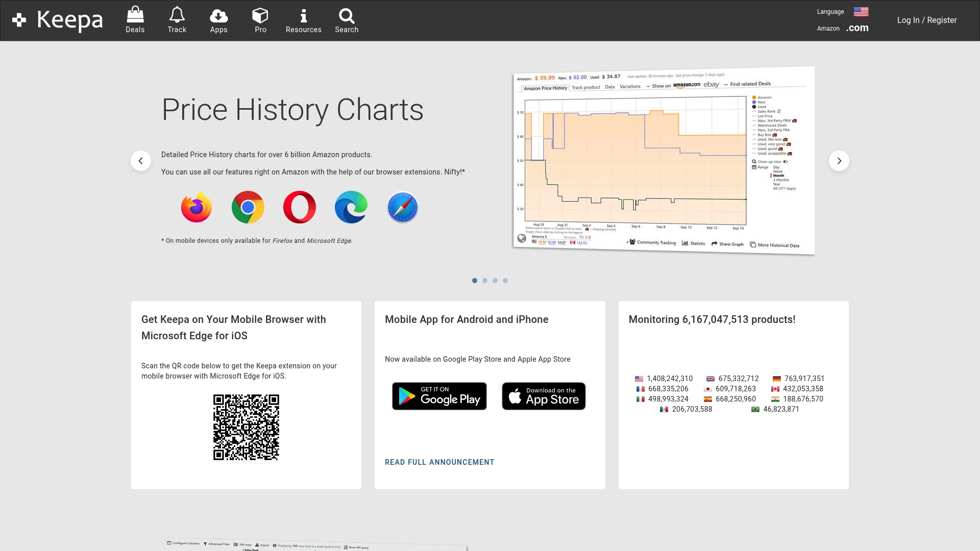This screenshot has height=551, width=980.
Task: Click the Resources info icon
Action: tap(303, 19)
